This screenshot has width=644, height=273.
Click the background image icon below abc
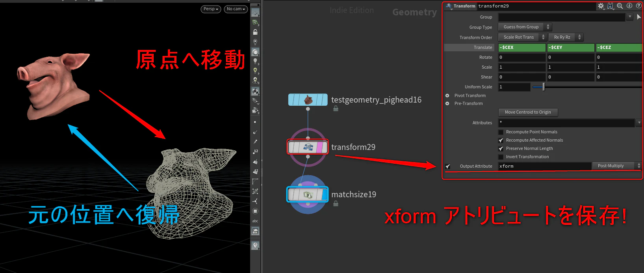pos(255,231)
